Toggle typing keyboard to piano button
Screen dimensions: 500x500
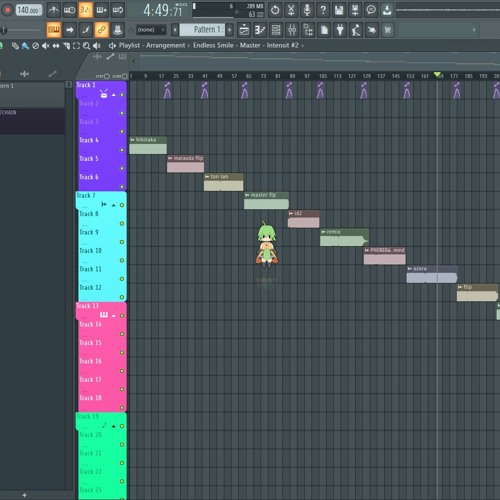point(53,30)
